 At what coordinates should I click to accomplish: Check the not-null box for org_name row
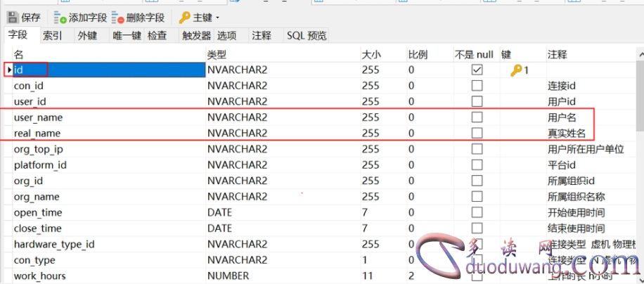pyautogui.click(x=477, y=197)
